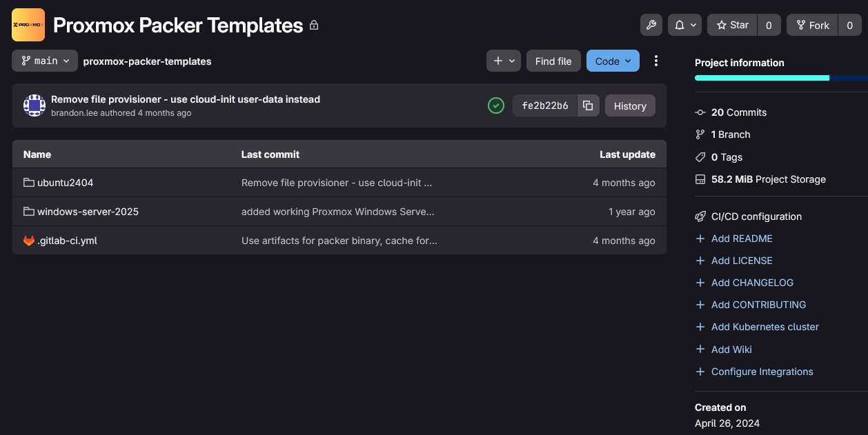Click Configure Integrations link
The image size is (868, 435).
[762, 372]
